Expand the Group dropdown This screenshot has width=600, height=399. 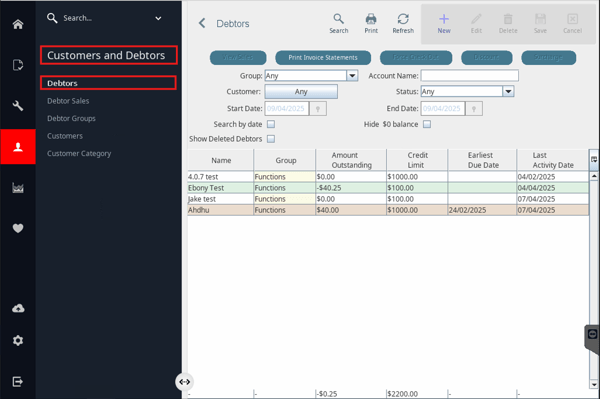click(352, 76)
